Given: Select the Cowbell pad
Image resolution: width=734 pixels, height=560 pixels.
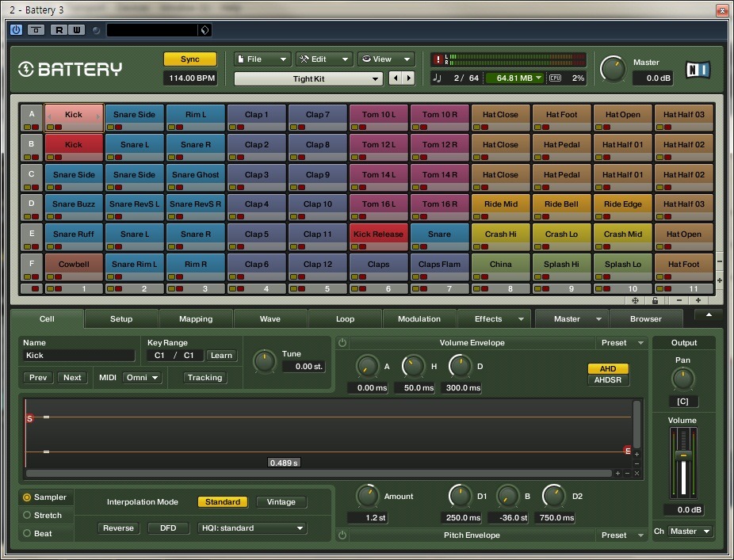Looking at the screenshot, I should (x=74, y=267).
